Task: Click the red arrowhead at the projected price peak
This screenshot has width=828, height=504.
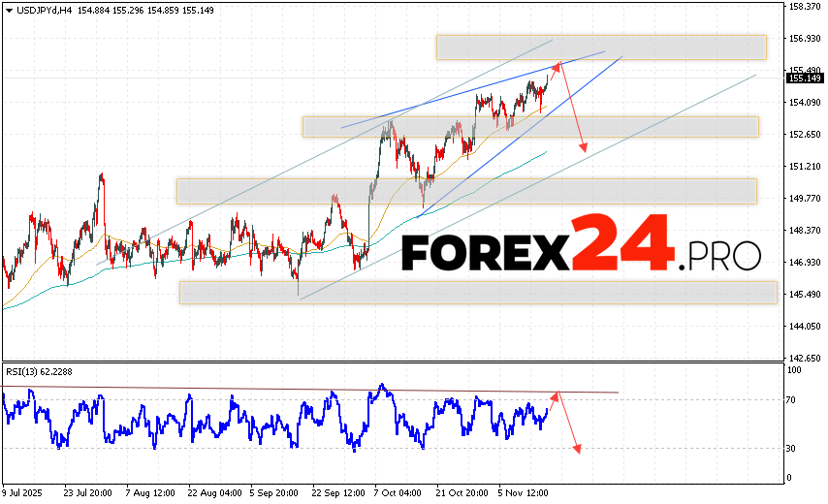Action: pos(557,65)
